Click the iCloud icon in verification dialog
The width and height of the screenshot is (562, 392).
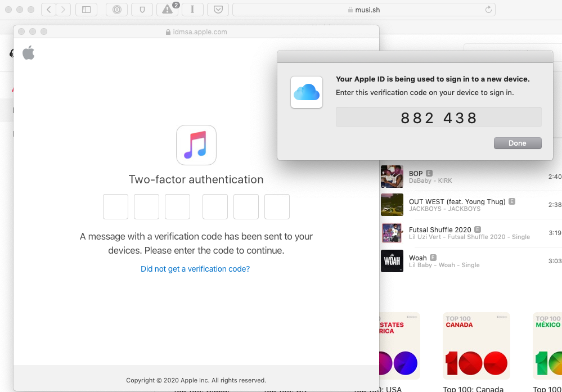coord(307,92)
